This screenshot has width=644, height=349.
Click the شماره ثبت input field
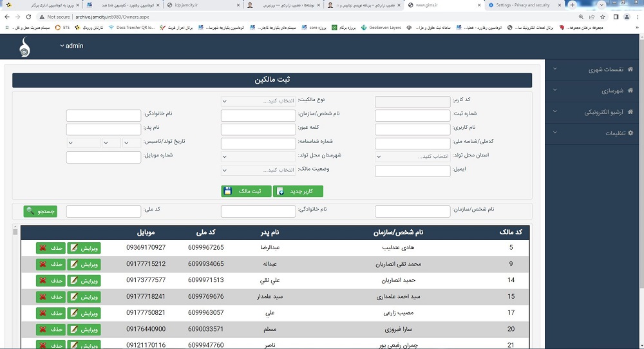tap(412, 115)
